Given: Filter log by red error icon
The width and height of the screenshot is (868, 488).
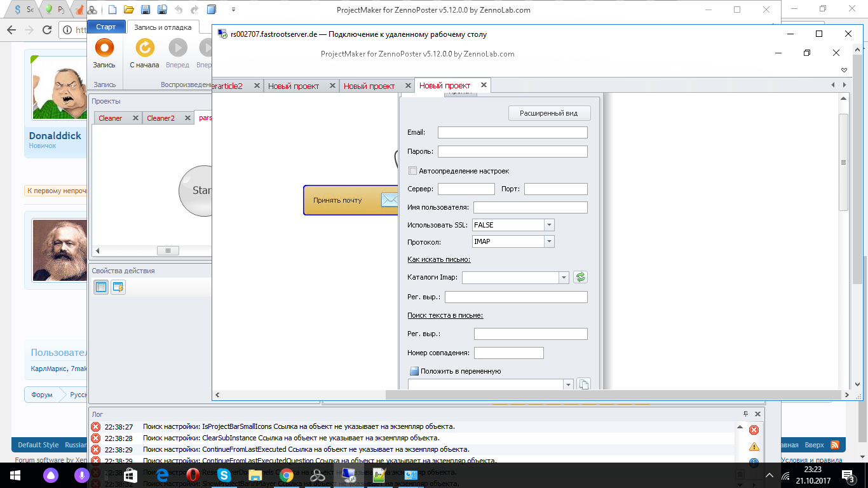Looking at the screenshot, I should (754, 430).
